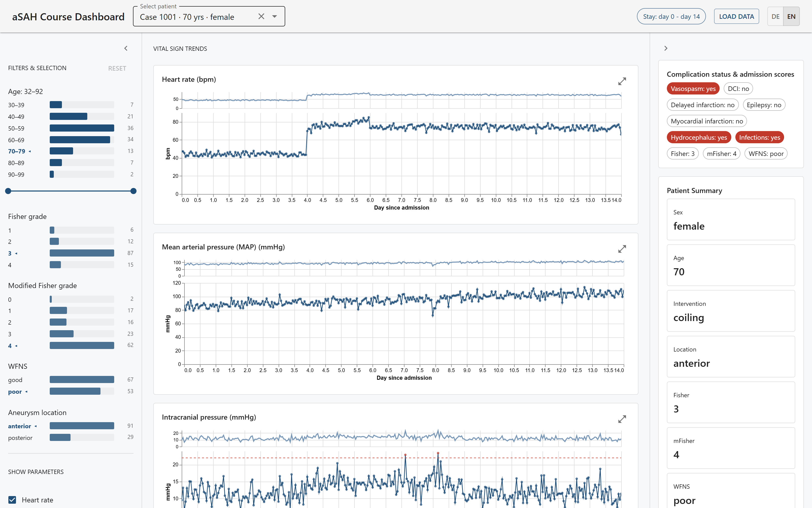Click the Vasospasm: yes chip
The width and height of the screenshot is (812, 508).
(693, 89)
